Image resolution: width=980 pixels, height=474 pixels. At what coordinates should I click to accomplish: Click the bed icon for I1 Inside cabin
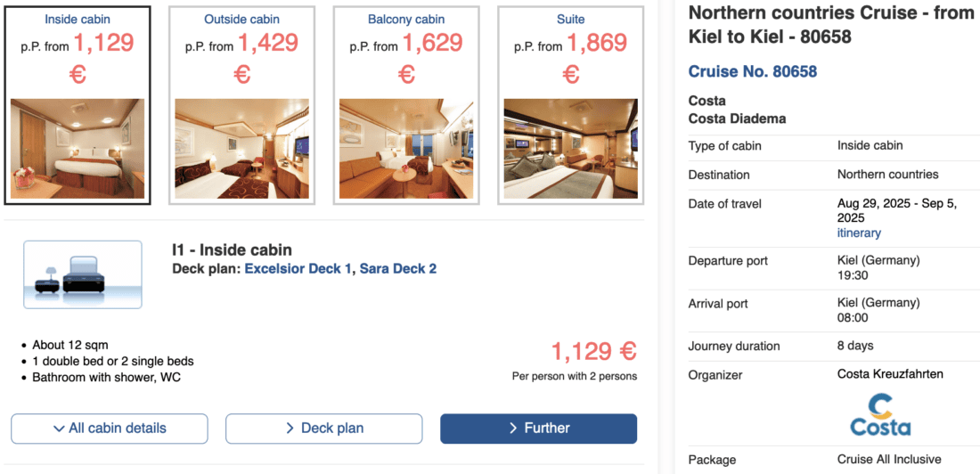pyautogui.click(x=82, y=274)
